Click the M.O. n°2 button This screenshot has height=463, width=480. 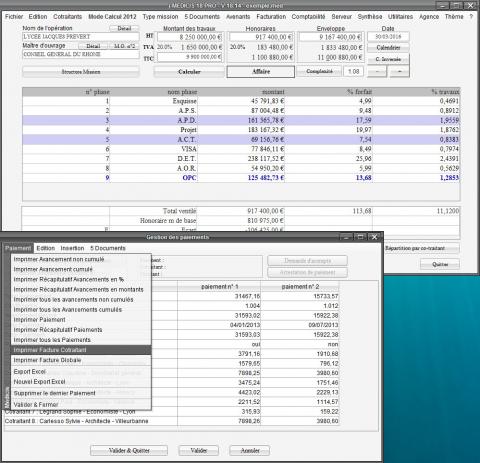124,46
